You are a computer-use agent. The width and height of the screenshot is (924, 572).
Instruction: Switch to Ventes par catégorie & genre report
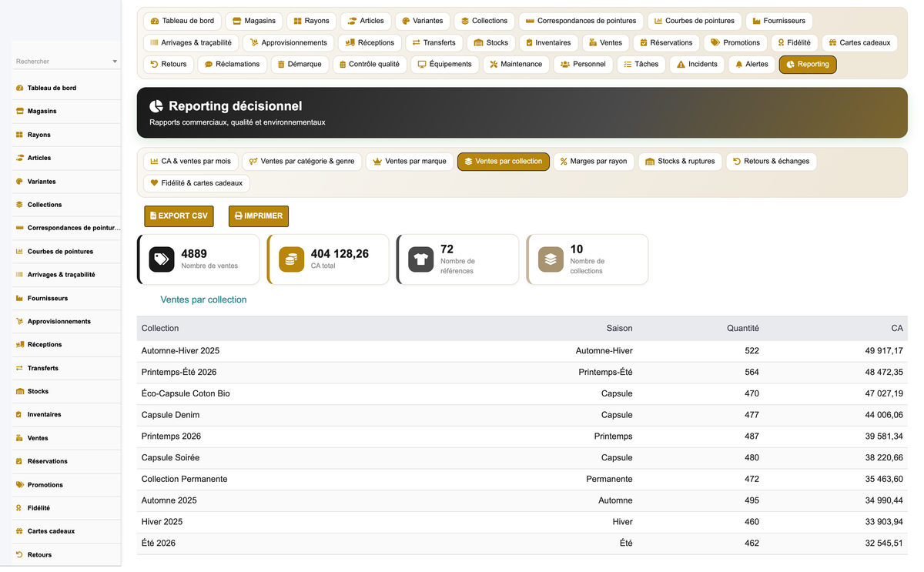tap(302, 162)
